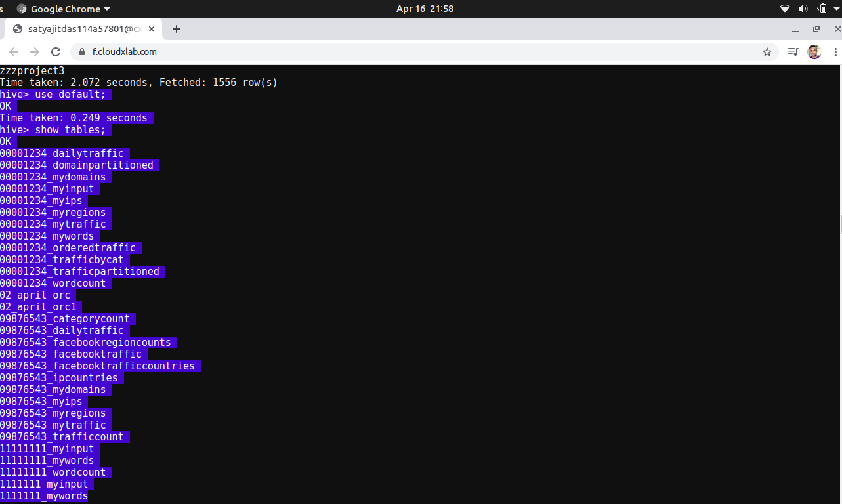Open the clock showing Apr 16 21:58

425,9
